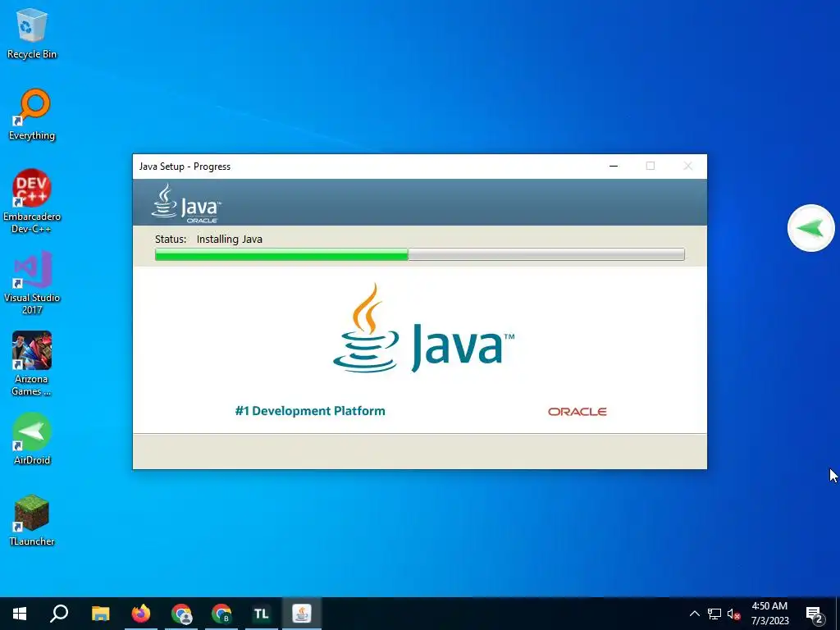Click the Java Oracle logo in the header banner
Viewport: 840px width, 630px height.
(x=186, y=203)
